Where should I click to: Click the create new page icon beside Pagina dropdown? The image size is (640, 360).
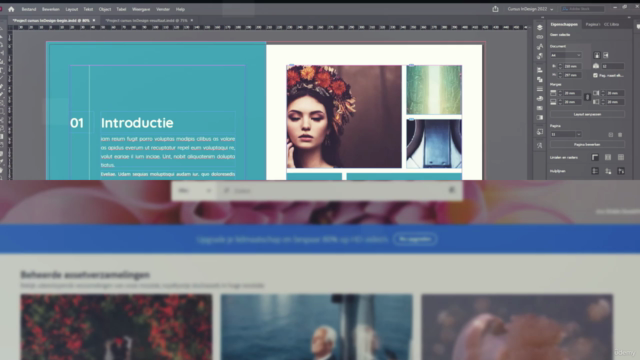click(x=611, y=134)
